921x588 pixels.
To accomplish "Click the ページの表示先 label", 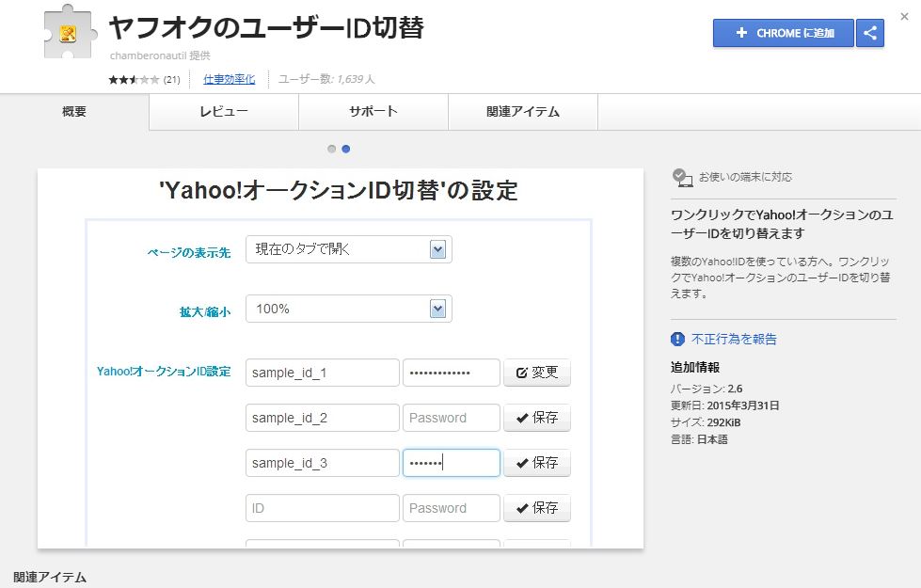I will [x=188, y=252].
